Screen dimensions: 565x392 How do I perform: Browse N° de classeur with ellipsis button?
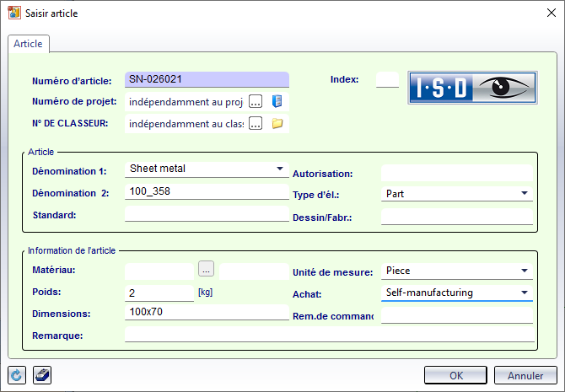click(256, 124)
